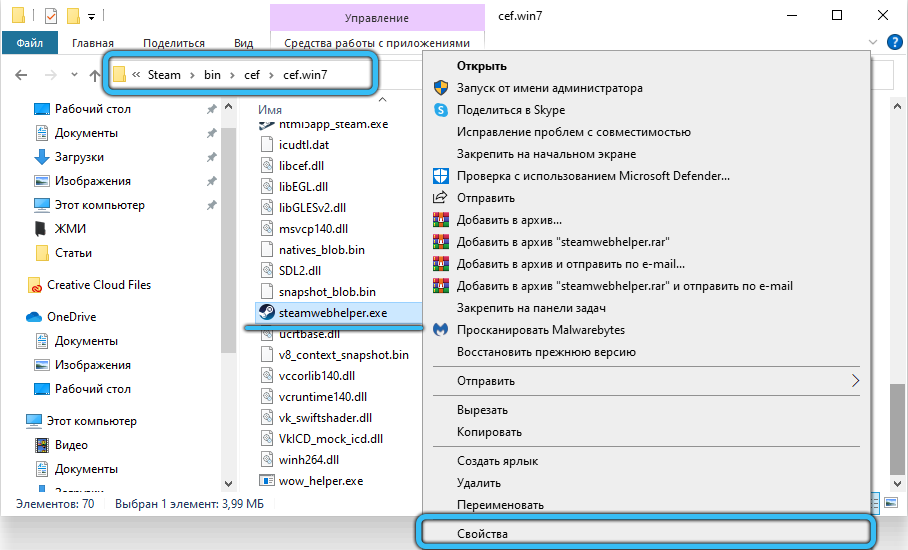Select 'Свойства' from context menu
This screenshot has width=908, height=550.
tap(482, 534)
